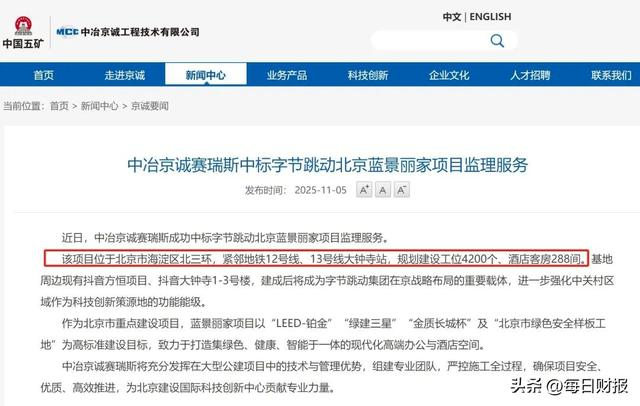Reset font size with middle A icon
This screenshot has width=640, height=406.
point(382,190)
